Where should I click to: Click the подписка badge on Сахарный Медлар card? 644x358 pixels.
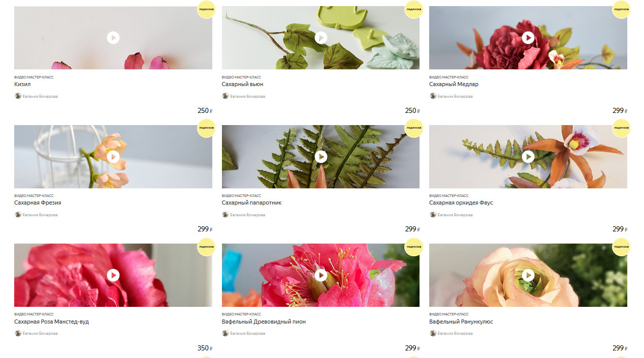click(x=621, y=9)
